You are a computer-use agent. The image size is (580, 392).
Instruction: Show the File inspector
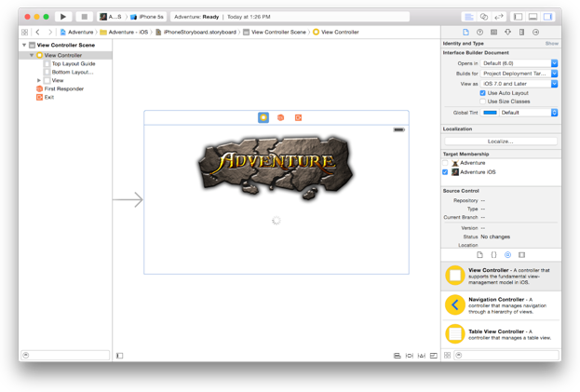pyautogui.click(x=465, y=33)
